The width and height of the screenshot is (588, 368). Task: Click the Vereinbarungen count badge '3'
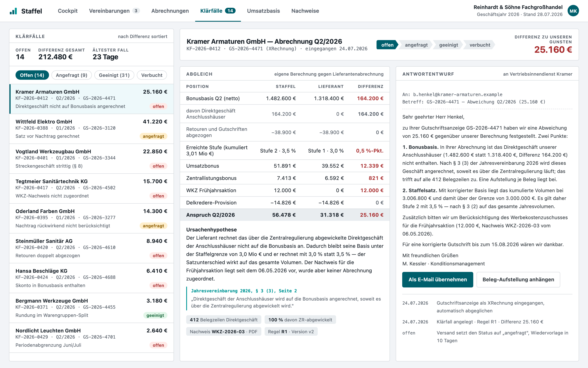point(136,11)
